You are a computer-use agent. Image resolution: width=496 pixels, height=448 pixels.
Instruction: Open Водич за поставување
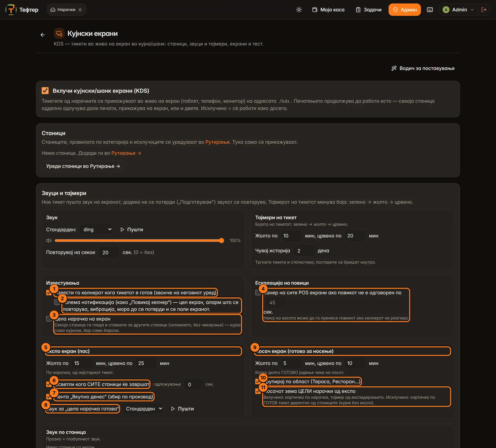coord(423,68)
